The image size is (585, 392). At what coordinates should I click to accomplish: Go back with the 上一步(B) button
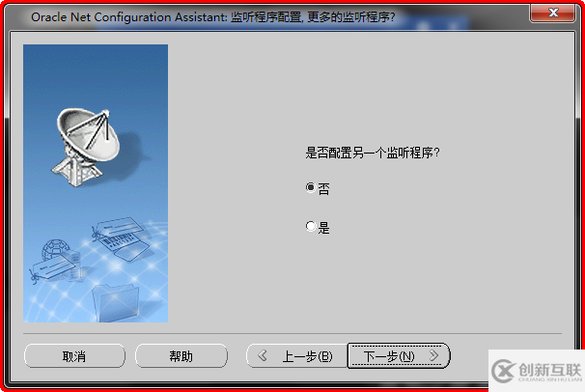coord(297,356)
